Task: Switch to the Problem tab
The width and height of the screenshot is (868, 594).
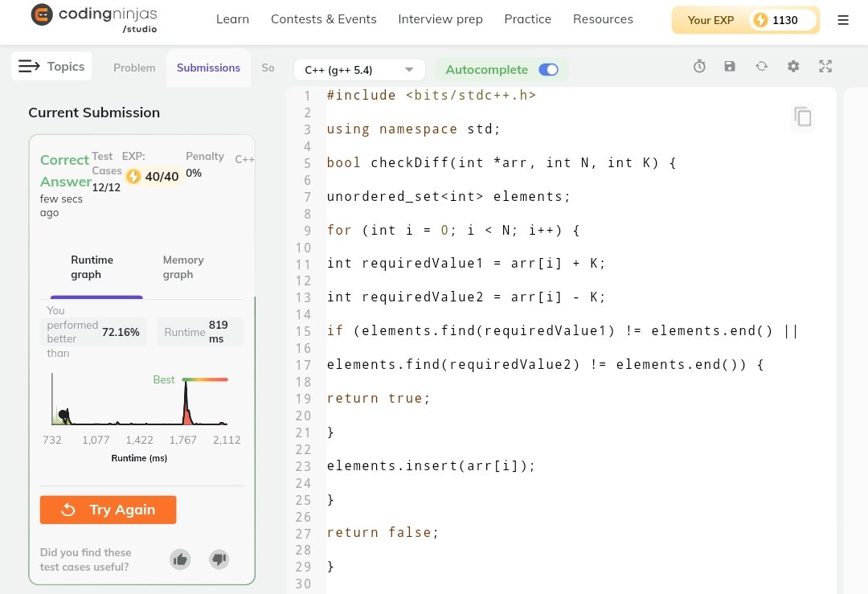Action: point(134,68)
